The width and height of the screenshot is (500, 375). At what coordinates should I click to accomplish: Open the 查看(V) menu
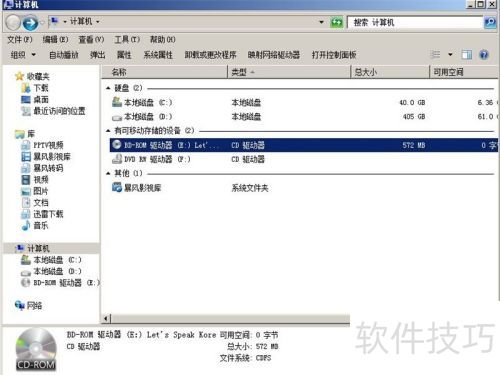coord(91,39)
